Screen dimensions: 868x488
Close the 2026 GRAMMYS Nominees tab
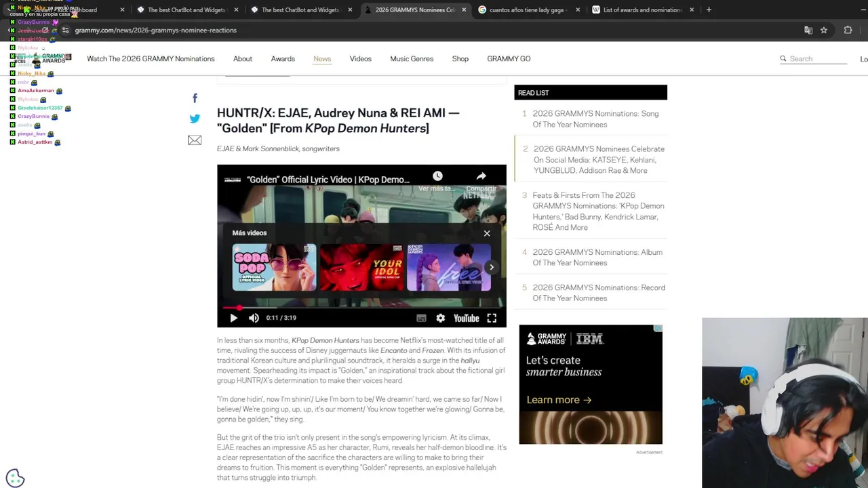[x=464, y=10]
